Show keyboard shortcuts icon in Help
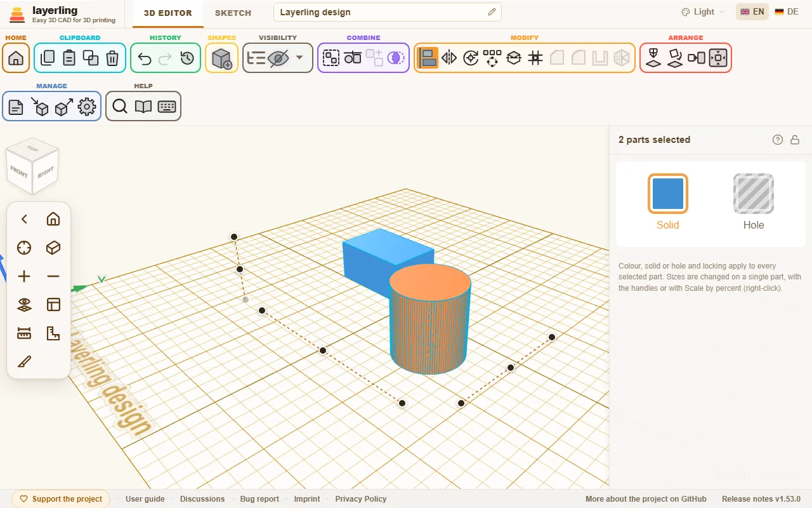This screenshot has width=812, height=508. pyautogui.click(x=167, y=107)
